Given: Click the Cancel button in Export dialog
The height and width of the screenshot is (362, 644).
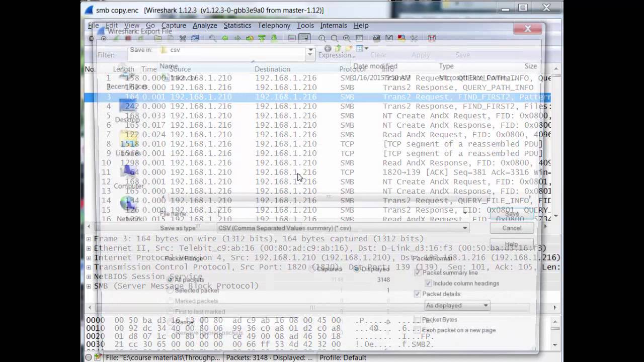Looking at the screenshot, I should point(512,228).
